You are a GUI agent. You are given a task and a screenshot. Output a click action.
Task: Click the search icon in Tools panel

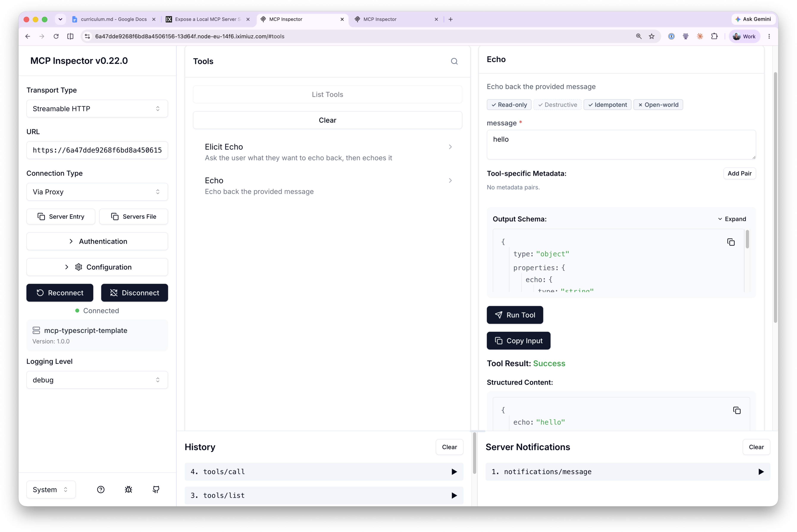[454, 61]
